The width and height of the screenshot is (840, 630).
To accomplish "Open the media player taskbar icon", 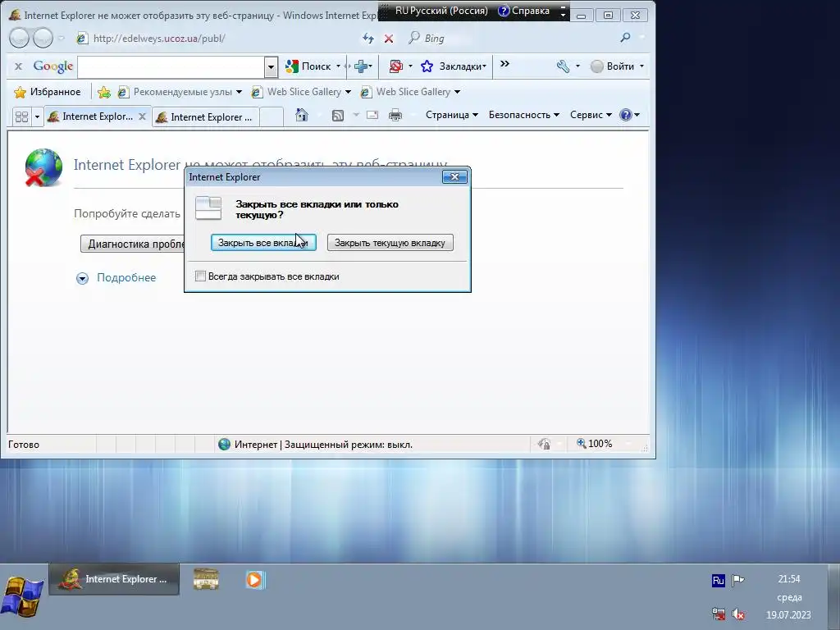I will click(x=255, y=580).
